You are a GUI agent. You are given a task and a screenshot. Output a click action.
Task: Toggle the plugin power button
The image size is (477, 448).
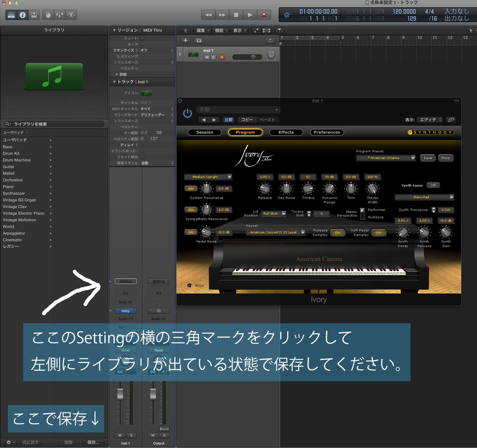(x=188, y=113)
